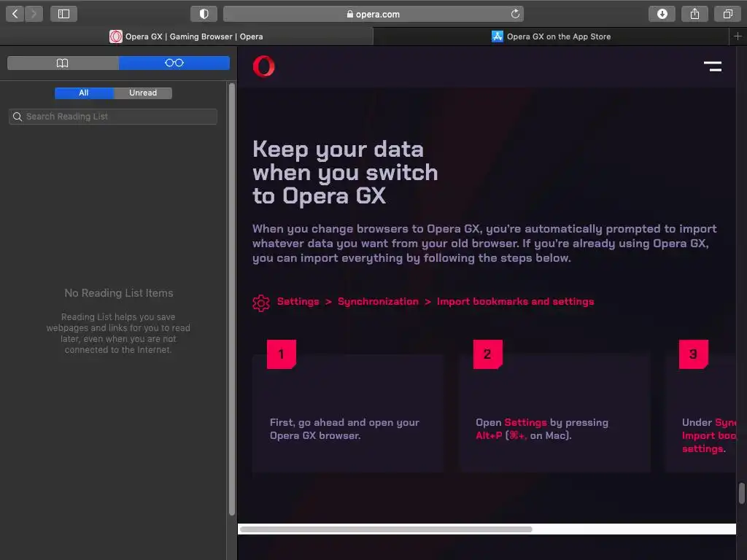
Task: Click the No Reading List Items text
Action: (x=119, y=293)
